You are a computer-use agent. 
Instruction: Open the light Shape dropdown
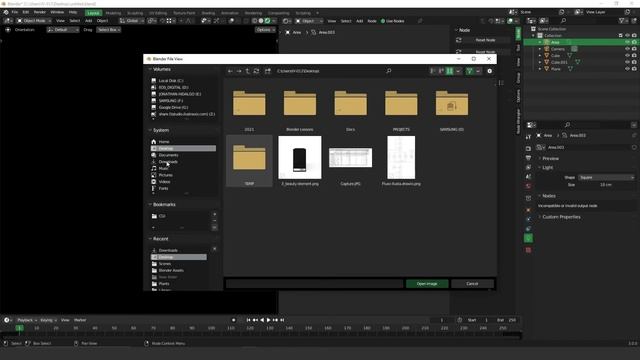pyautogui.click(x=606, y=178)
